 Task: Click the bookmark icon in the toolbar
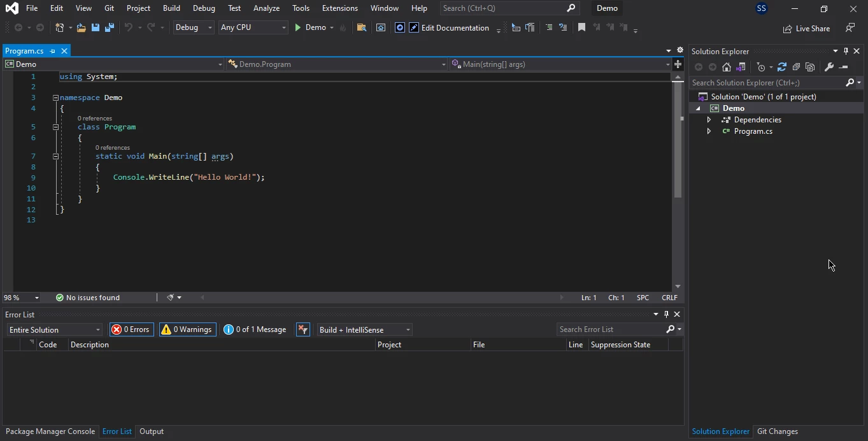[x=581, y=27]
